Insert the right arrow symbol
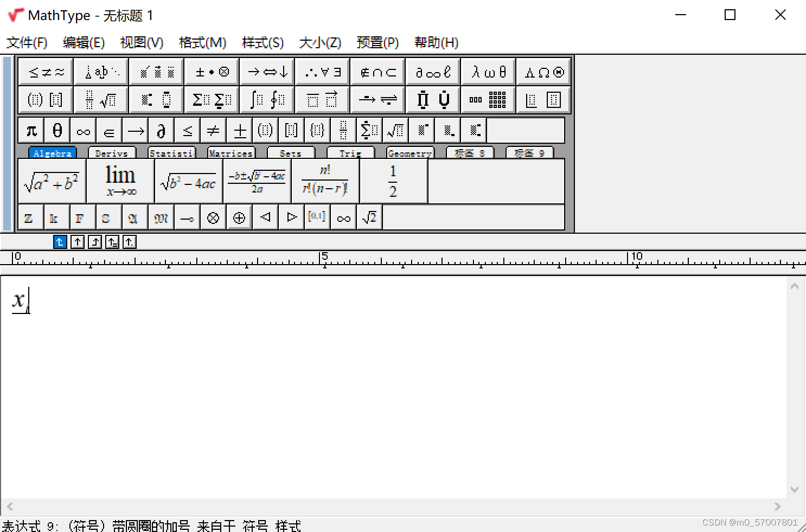 (136, 130)
